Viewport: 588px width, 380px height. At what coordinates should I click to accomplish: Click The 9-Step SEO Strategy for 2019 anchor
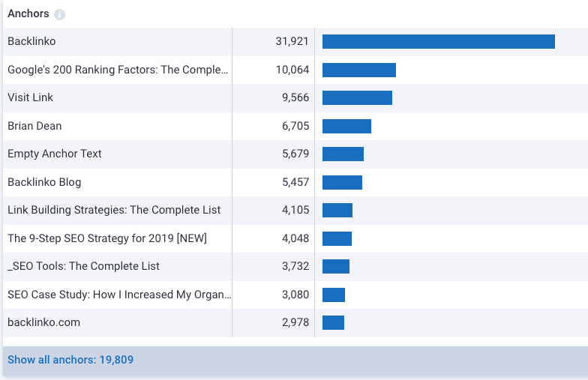[x=107, y=238]
